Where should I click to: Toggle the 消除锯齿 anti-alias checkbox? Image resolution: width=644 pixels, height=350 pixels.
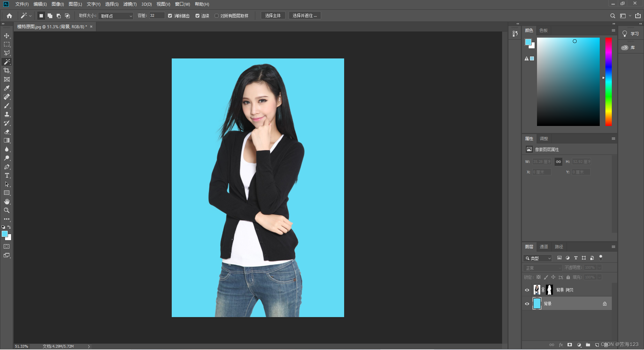pos(170,16)
